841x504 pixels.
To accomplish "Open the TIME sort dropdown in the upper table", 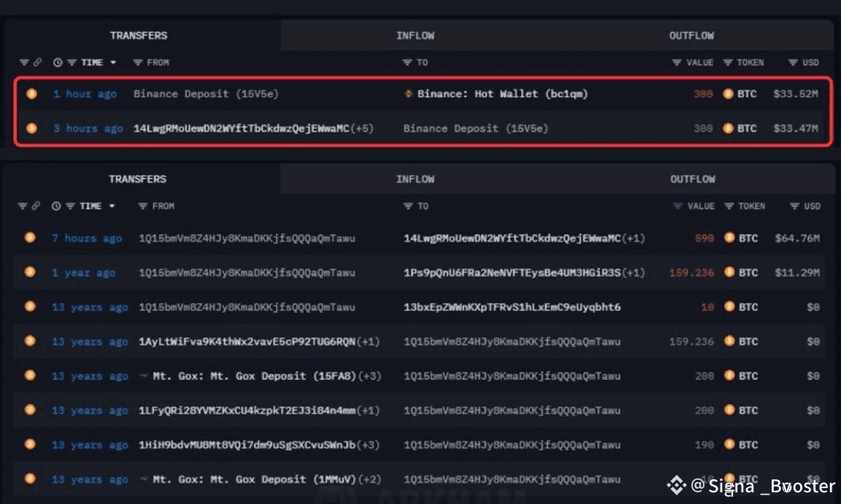I will (113, 62).
